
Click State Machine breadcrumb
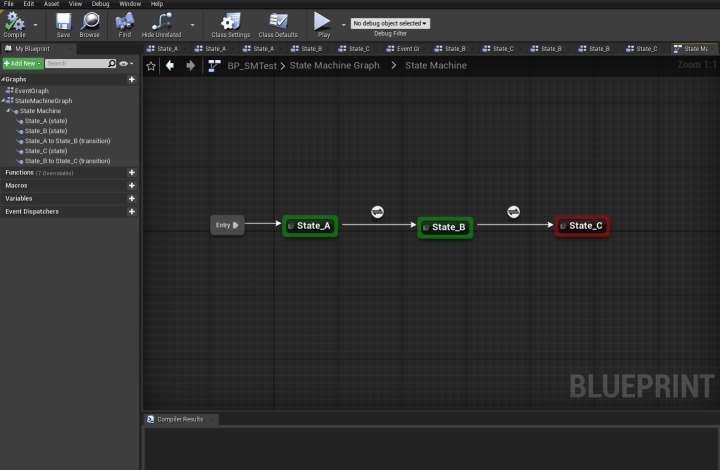click(436, 66)
